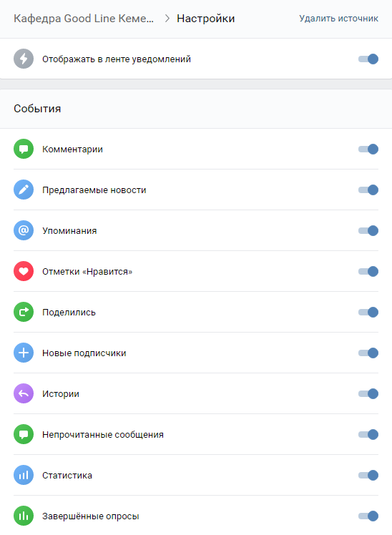The width and height of the screenshot is (392, 535).
Task: Go back to Кафедра Good Line breadcrumb
Action: pyautogui.click(x=84, y=19)
